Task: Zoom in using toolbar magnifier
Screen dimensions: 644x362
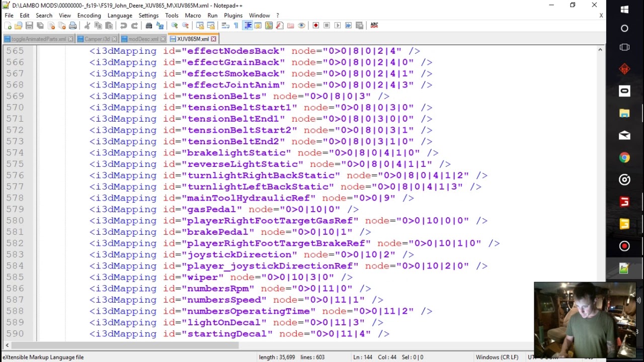Action: click(174, 25)
